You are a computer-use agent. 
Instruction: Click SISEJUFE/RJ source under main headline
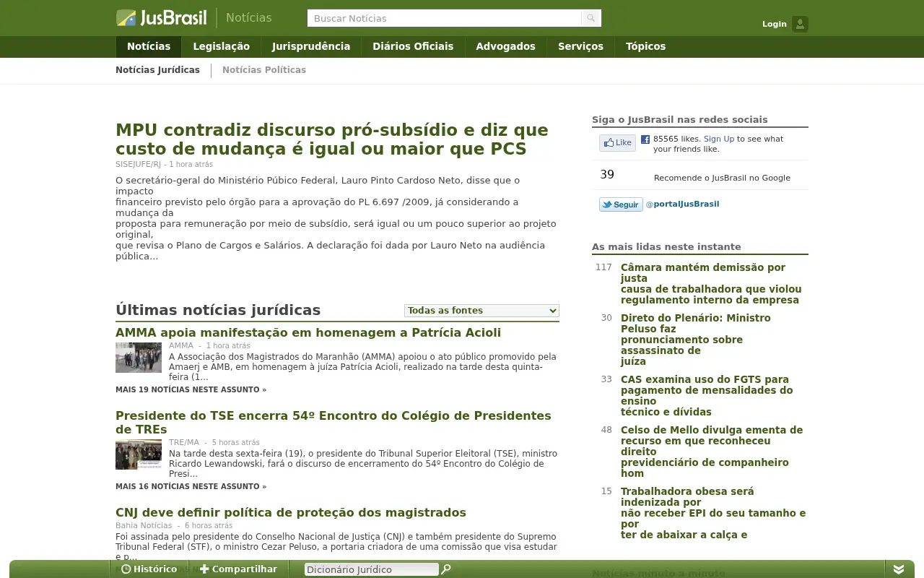(138, 164)
